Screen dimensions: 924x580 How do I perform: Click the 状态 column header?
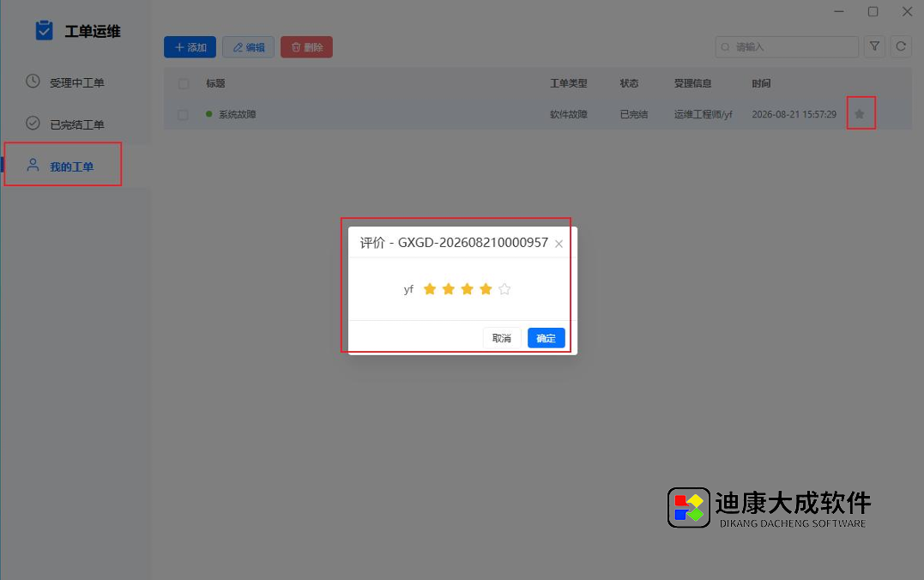[630, 83]
